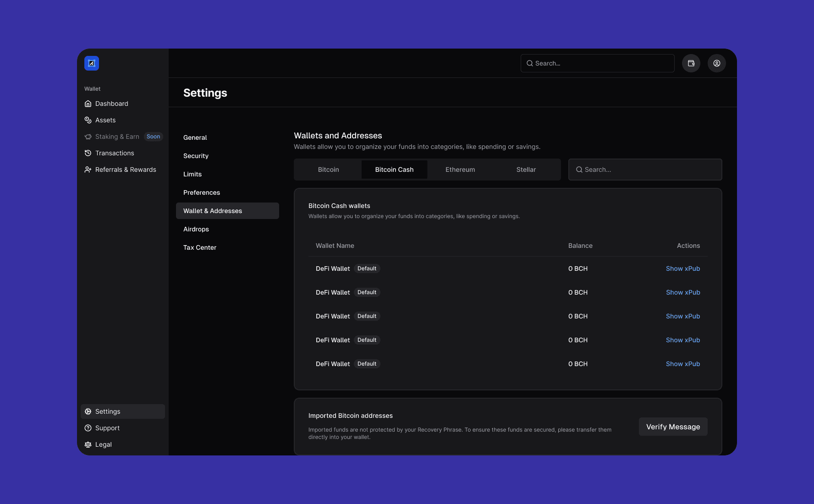Open the Airdrops settings section
The image size is (814, 504).
tap(196, 229)
